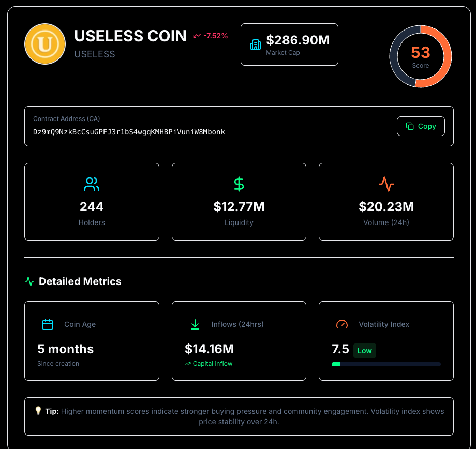Click the Detailed Metrics heading

pos(80,281)
